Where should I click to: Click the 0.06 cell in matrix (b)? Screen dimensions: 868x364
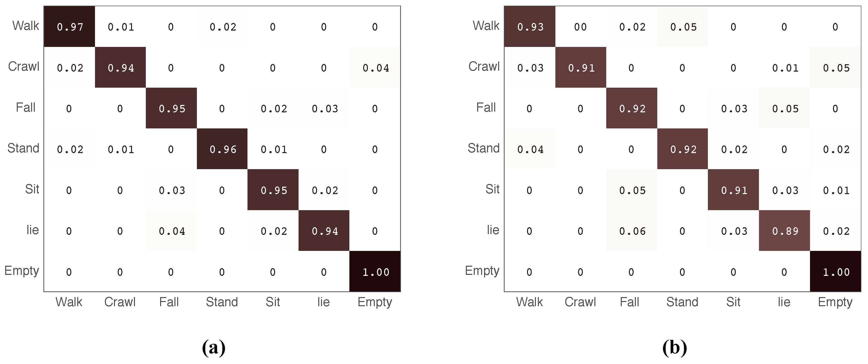pyautogui.click(x=632, y=231)
